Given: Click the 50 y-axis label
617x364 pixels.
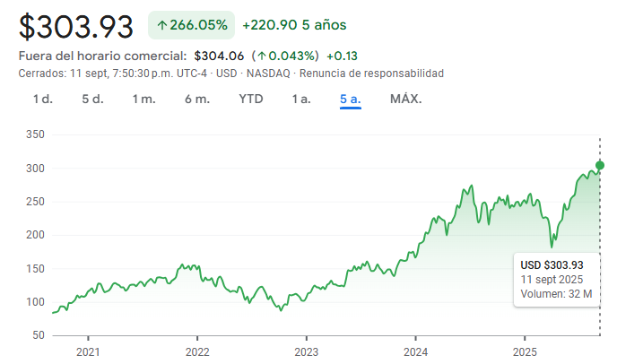Looking at the screenshot, I should [39, 335].
